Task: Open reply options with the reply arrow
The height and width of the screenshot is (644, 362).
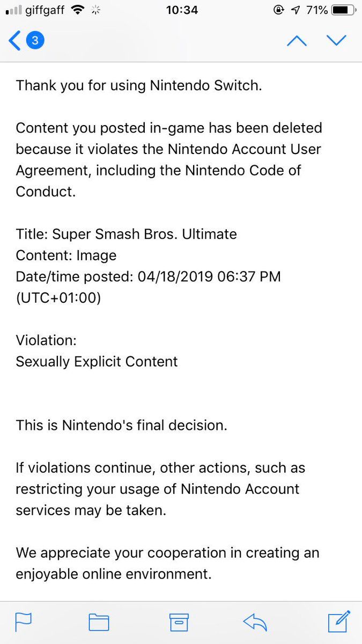Action: [x=255, y=622]
